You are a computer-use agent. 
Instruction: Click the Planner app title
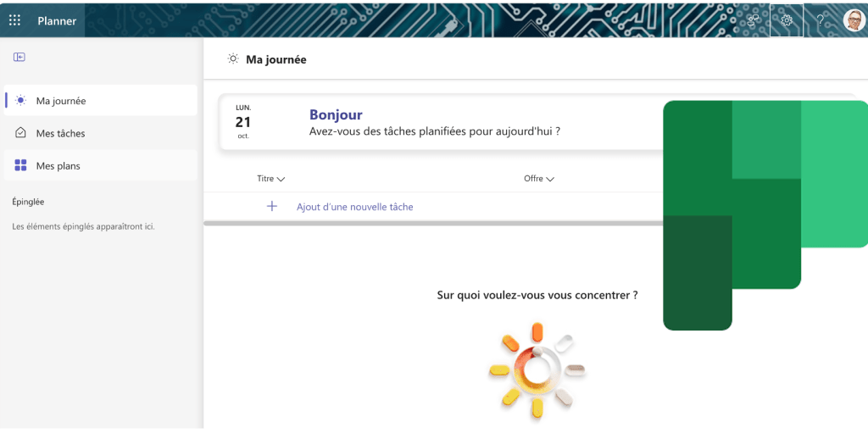pyautogui.click(x=57, y=21)
